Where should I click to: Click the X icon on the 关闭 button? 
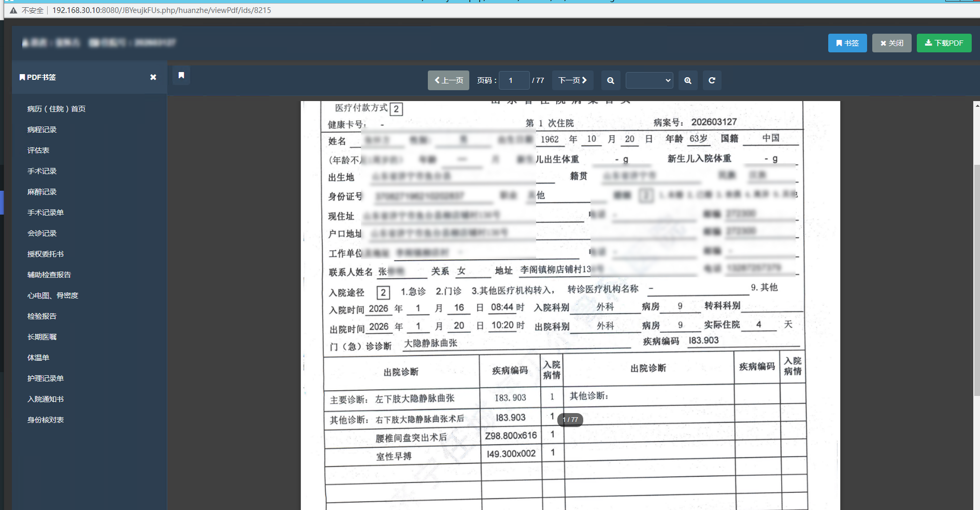[883, 43]
